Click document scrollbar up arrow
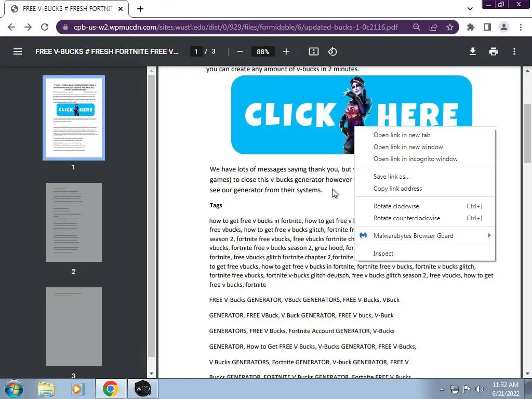This screenshot has height=399, width=532. [x=527, y=71]
